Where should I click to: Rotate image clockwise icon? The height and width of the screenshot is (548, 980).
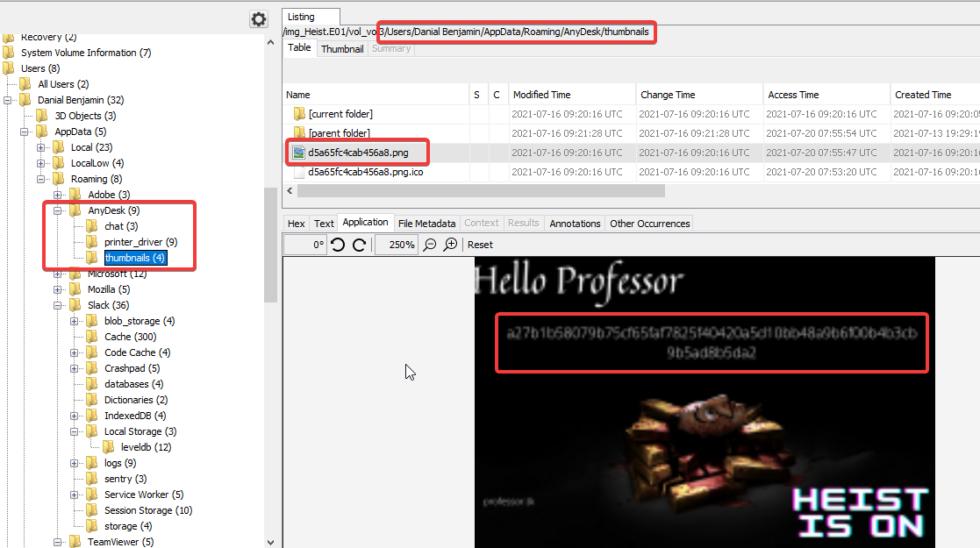coord(359,245)
